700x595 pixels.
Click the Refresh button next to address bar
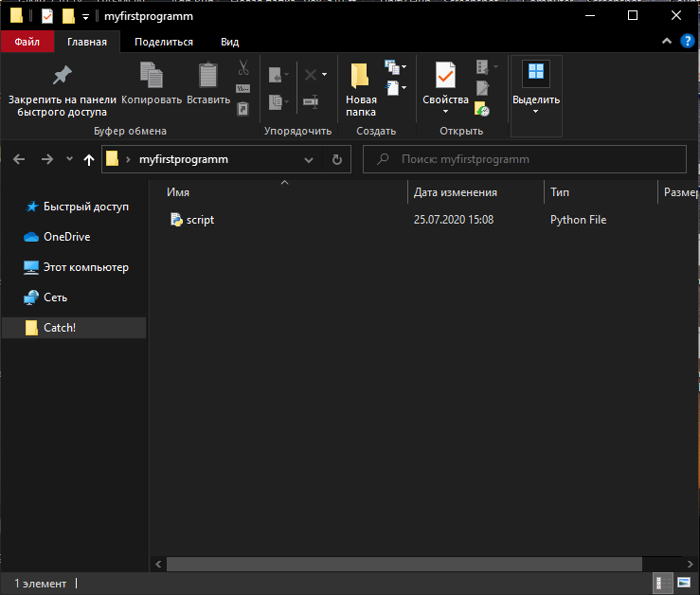tap(337, 159)
